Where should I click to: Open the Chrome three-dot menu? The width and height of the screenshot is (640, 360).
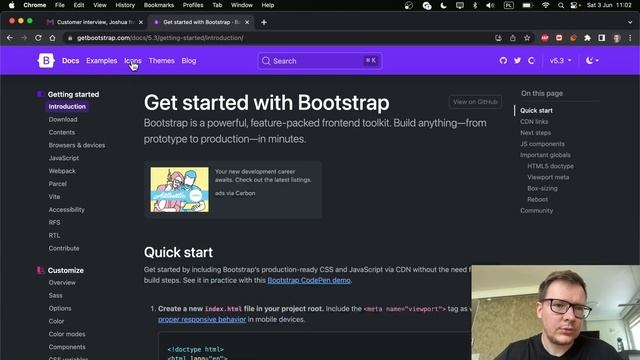coord(630,38)
